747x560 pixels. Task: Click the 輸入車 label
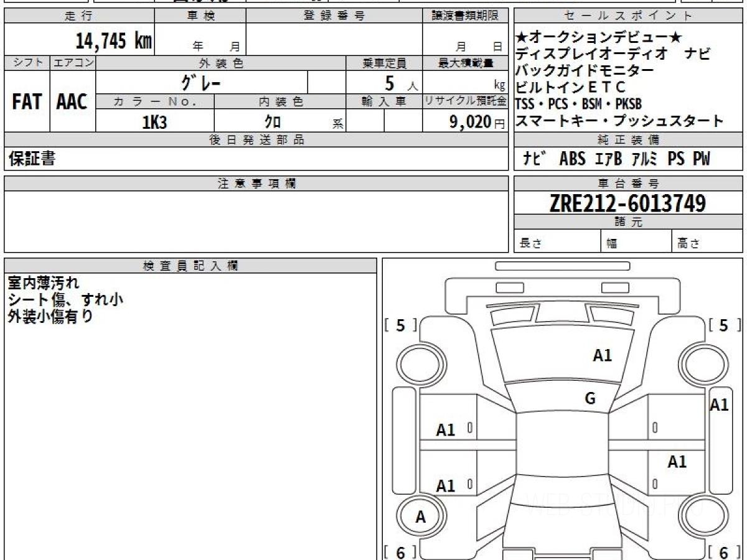384,101
